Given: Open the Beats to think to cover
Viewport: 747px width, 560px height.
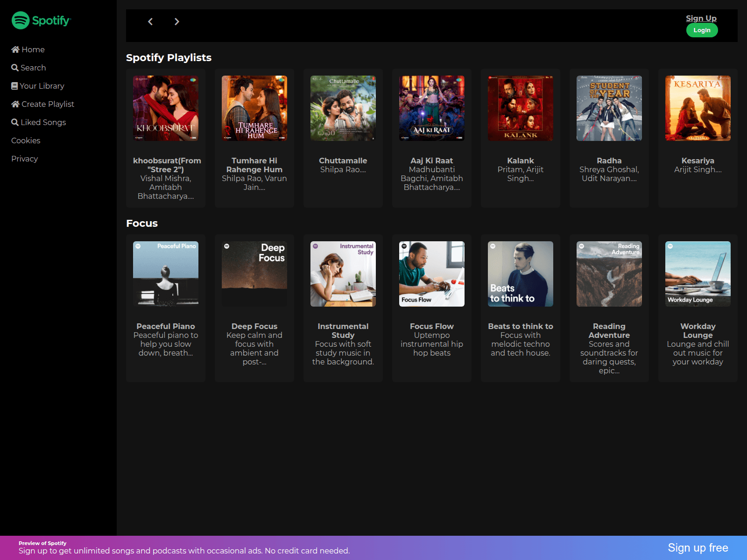Looking at the screenshot, I should click(521, 274).
